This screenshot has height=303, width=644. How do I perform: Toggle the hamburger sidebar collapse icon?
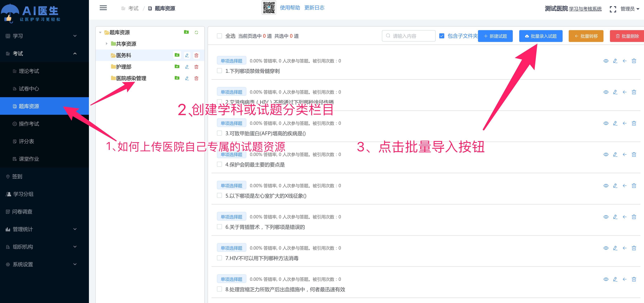(103, 8)
